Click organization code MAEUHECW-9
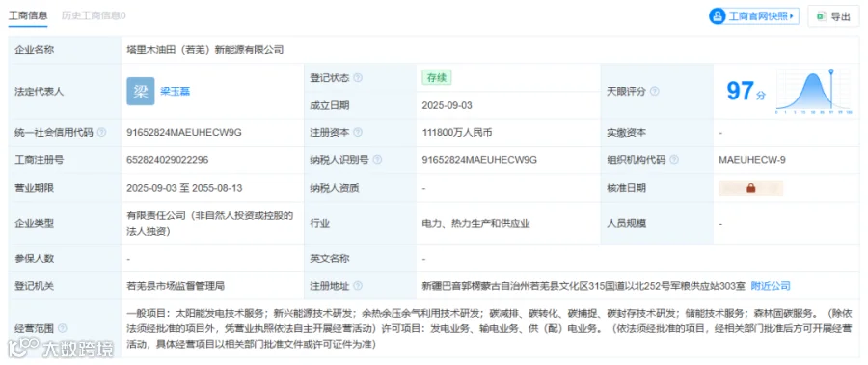868x365 pixels. [751, 160]
